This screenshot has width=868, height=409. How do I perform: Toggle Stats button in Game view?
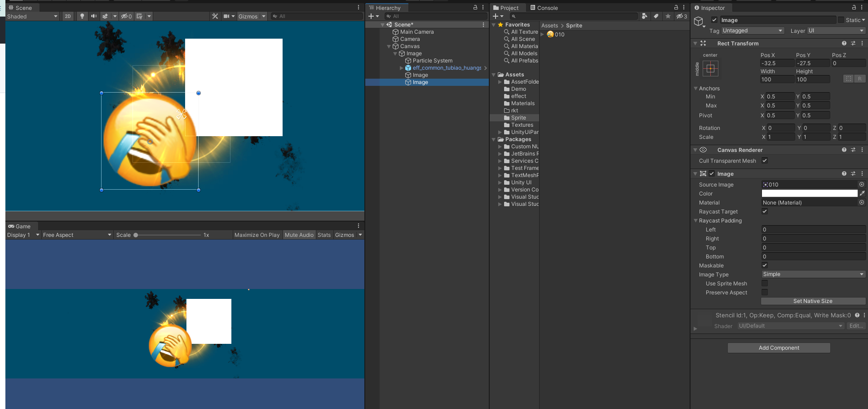324,235
